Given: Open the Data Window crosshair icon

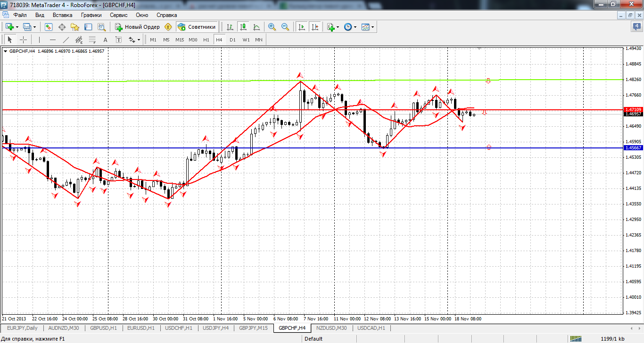Looking at the screenshot, I should (x=61, y=27).
